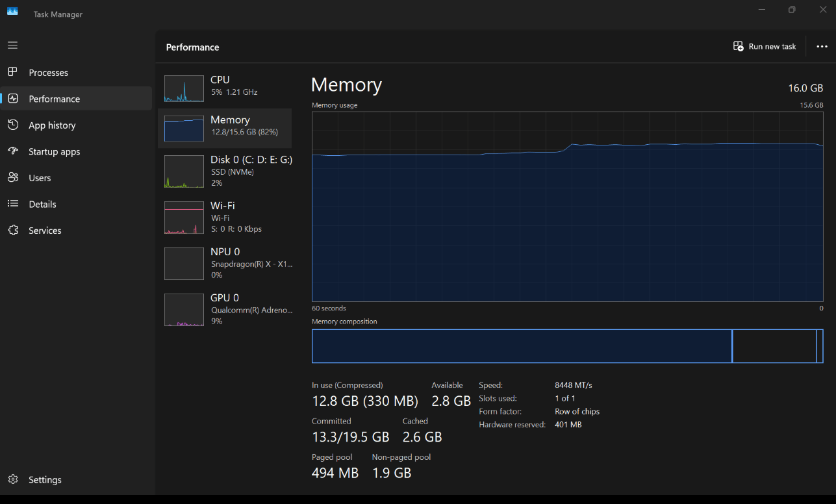The width and height of the screenshot is (836, 504).
Task: Click the Processes sidebar icon
Action: coord(12,72)
